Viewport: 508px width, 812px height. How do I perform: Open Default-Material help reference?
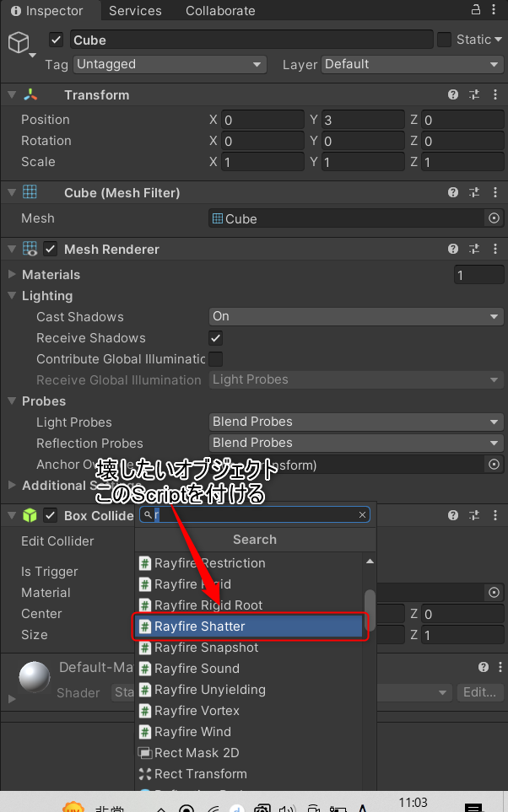coord(484,667)
